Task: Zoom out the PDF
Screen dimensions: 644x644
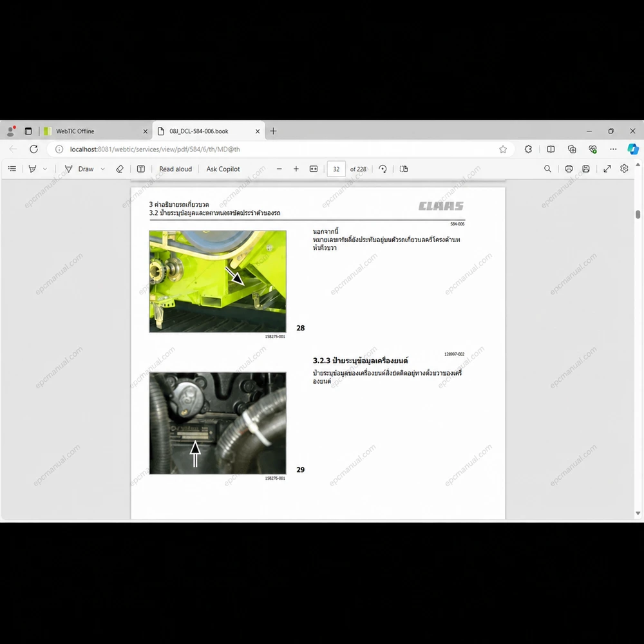Action: [x=279, y=169]
